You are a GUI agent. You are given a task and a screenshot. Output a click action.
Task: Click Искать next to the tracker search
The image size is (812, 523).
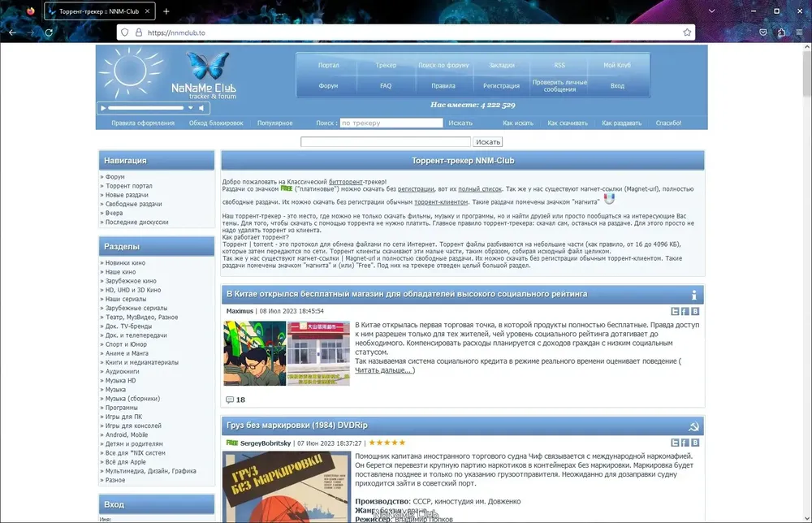click(460, 123)
